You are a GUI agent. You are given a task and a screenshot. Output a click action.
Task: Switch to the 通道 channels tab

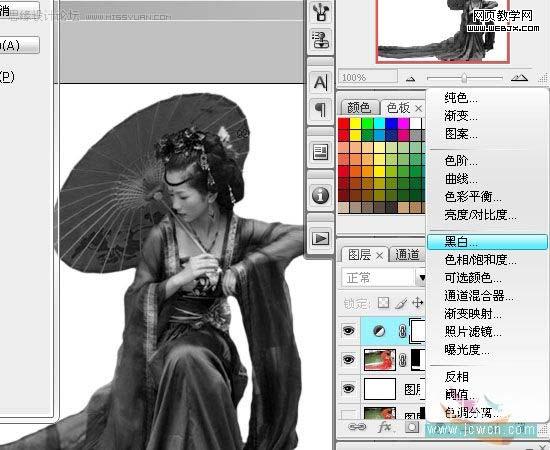(x=408, y=255)
